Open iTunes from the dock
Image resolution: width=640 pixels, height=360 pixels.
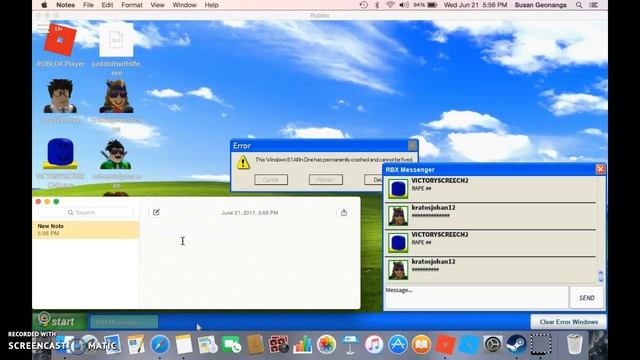coord(374,344)
